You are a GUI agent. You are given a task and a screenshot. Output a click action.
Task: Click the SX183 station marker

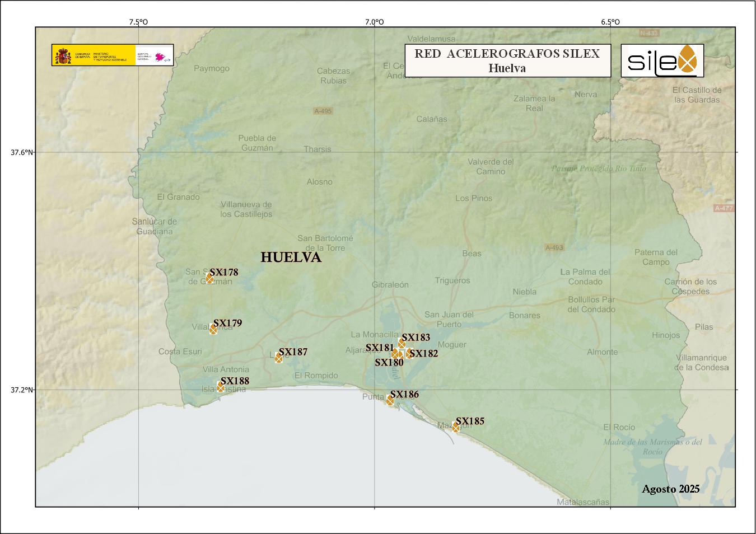point(402,343)
